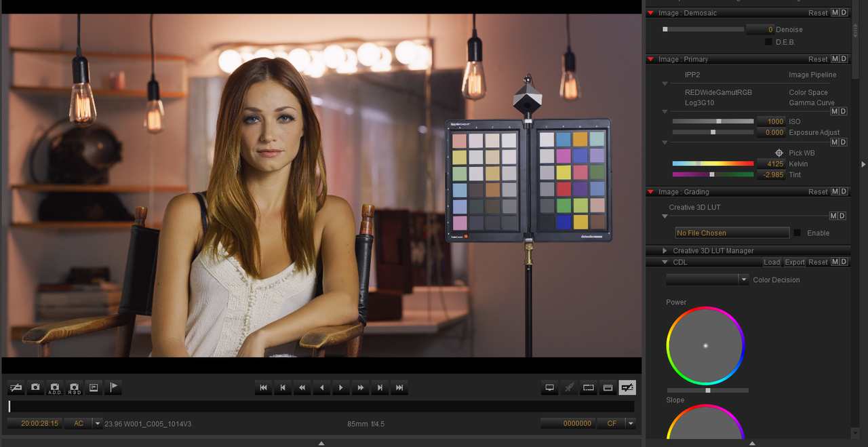
Task: Click M button in Image : Demosaic header
Action: tap(835, 13)
